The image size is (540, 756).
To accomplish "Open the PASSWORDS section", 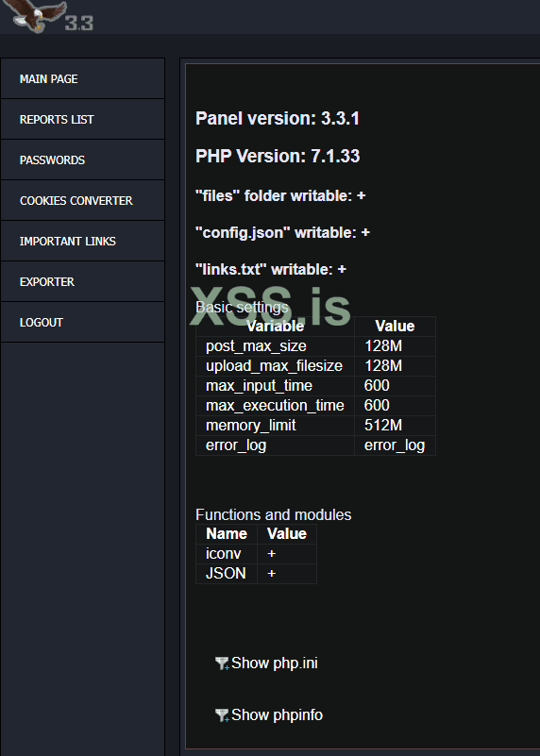I will click(82, 160).
